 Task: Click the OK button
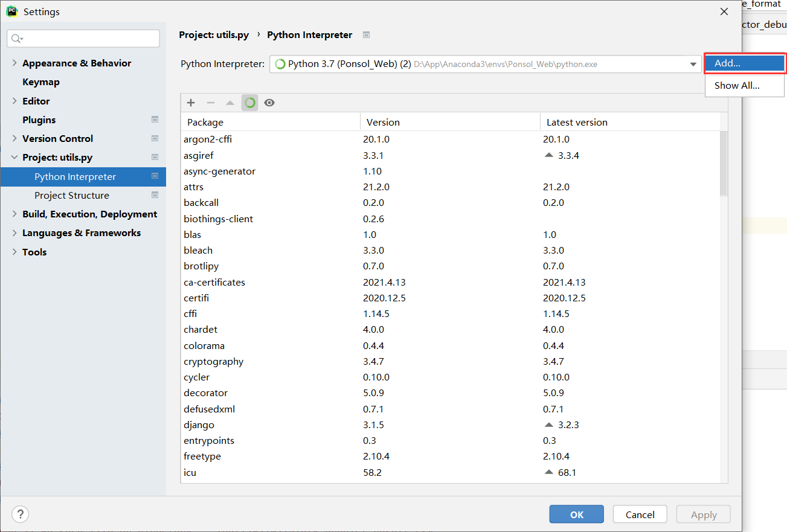coord(576,514)
